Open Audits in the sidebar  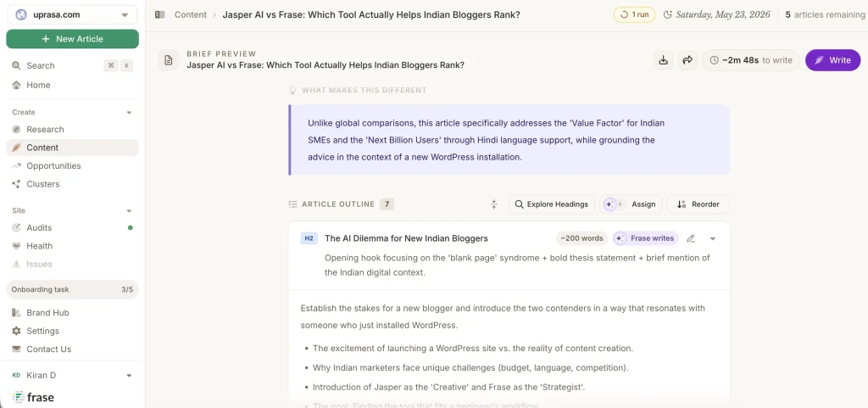click(x=72, y=227)
